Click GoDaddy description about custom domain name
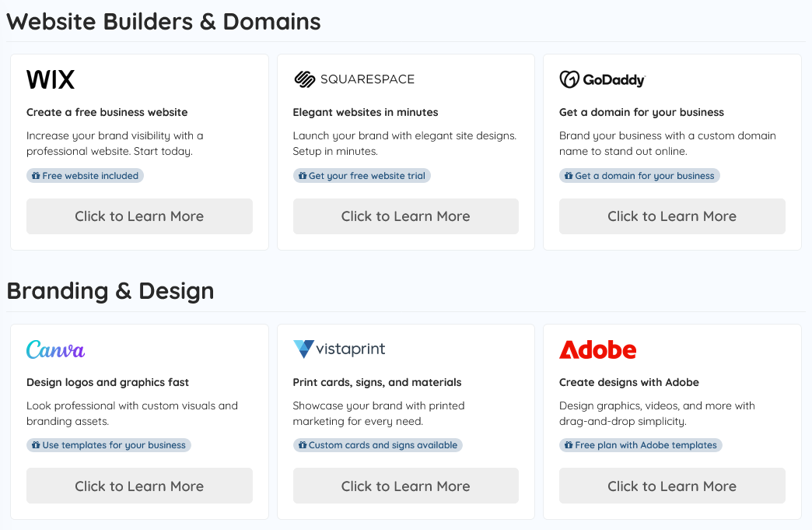The image size is (812, 530). point(667,143)
